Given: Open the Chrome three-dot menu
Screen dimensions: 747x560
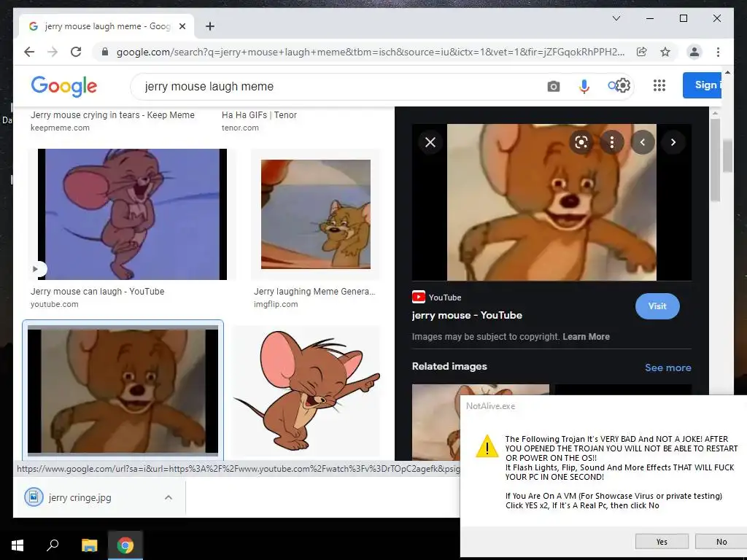Looking at the screenshot, I should [718, 52].
